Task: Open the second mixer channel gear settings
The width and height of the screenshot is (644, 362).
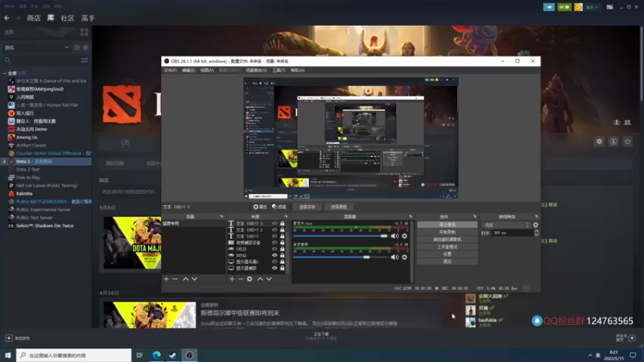Action: coord(405,257)
